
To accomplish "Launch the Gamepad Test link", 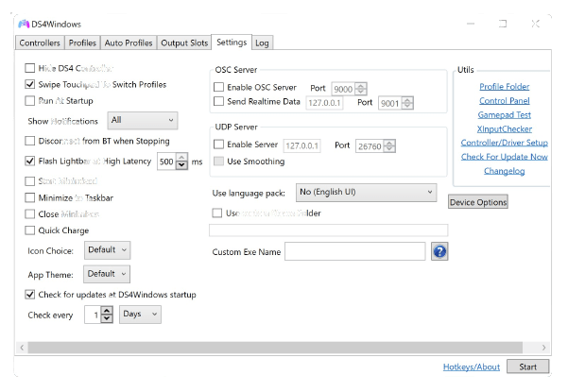I will (505, 114).
